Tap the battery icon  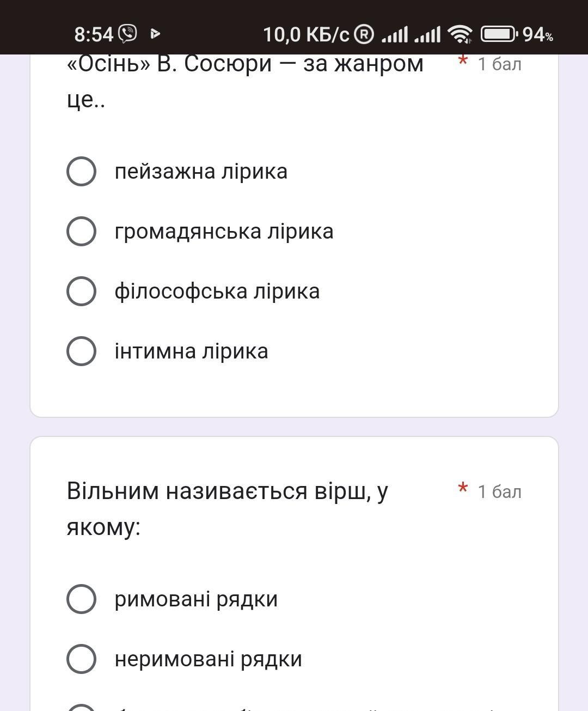(x=499, y=34)
